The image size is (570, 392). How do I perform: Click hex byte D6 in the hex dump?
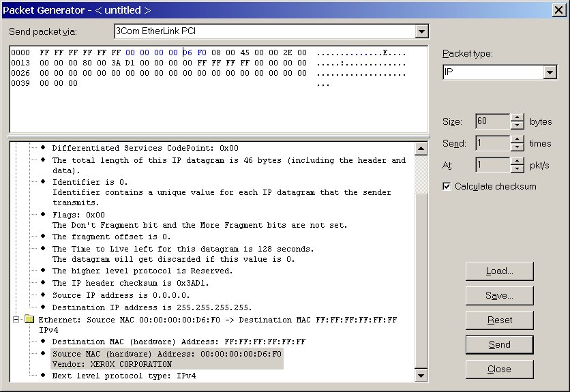[187, 52]
